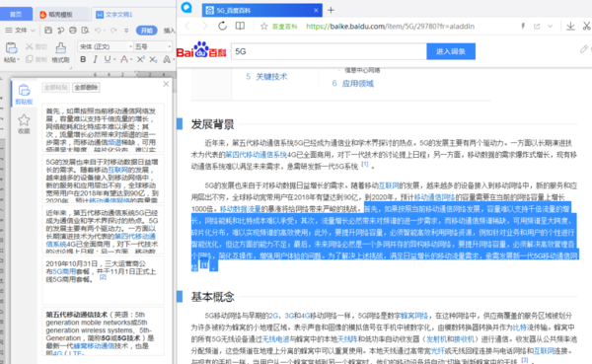Click clipboard item starting with 近年来,第五代
The height and width of the screenshot is (364, 592).
(103, 229)
